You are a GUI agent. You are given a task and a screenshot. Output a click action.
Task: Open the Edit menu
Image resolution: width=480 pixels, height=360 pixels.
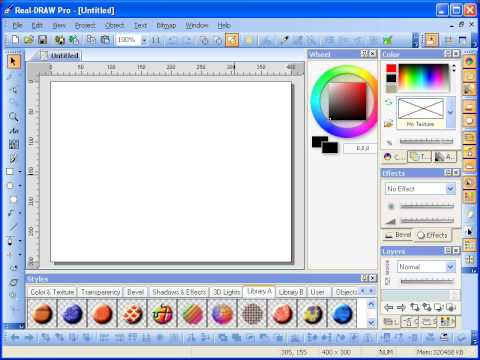[x=37, y=25]
